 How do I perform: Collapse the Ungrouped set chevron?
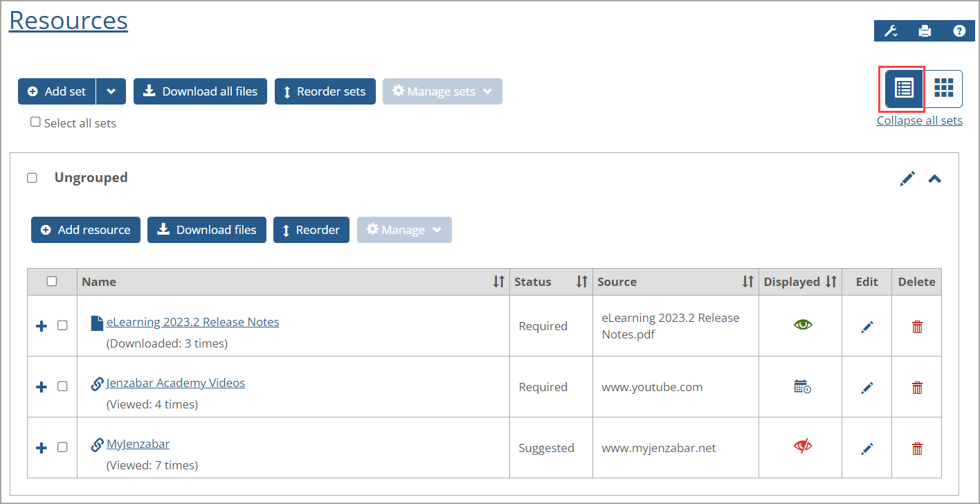(934, 179)
